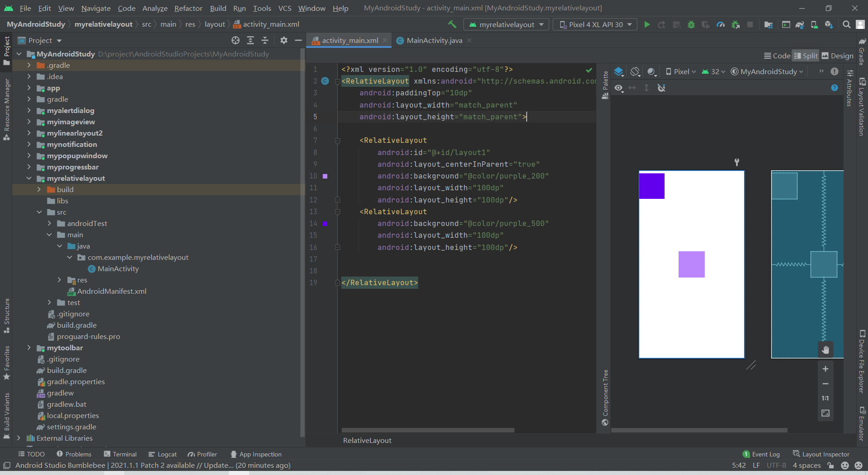Sync Project with Gradle Files icon
The image size is (868, 475).
(x=800, y=24)
